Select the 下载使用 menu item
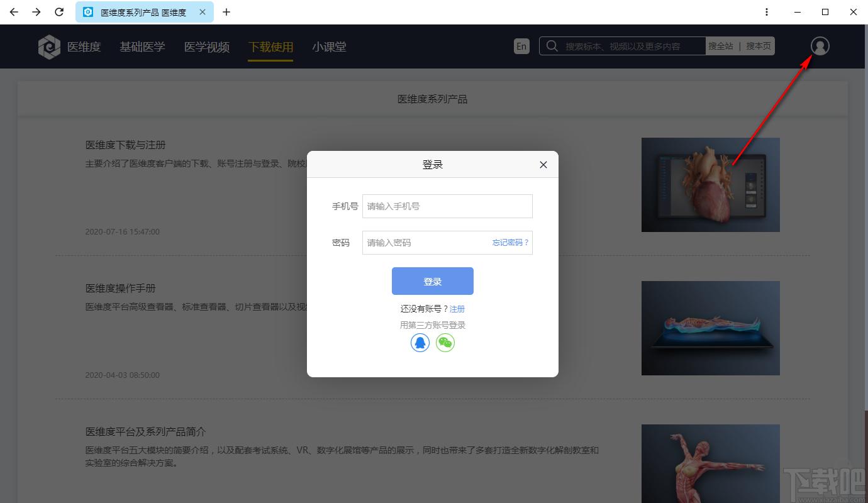 [270, 47]
